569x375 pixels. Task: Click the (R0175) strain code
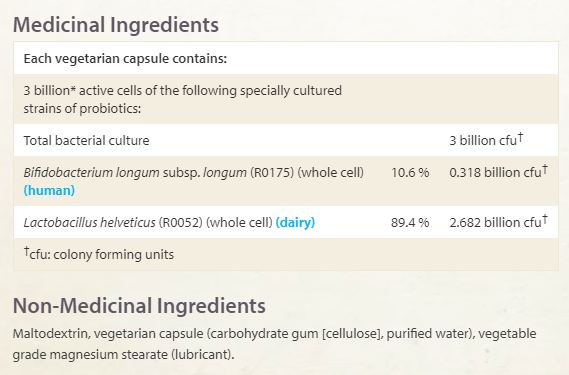pyautogui.click(x=272, y=172)
